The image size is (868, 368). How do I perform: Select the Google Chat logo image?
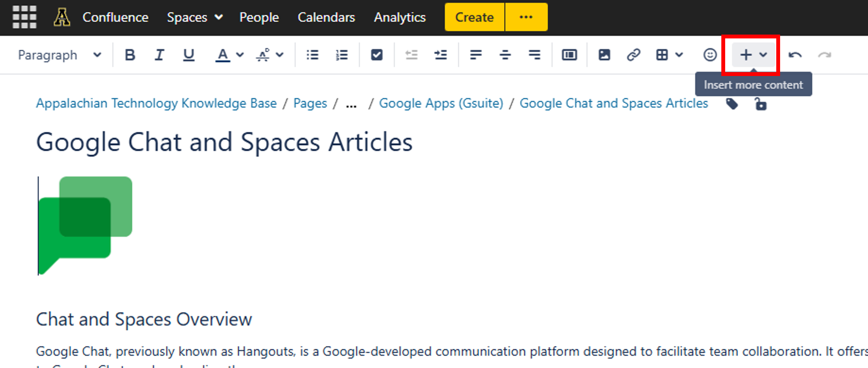tap(85, 226)
